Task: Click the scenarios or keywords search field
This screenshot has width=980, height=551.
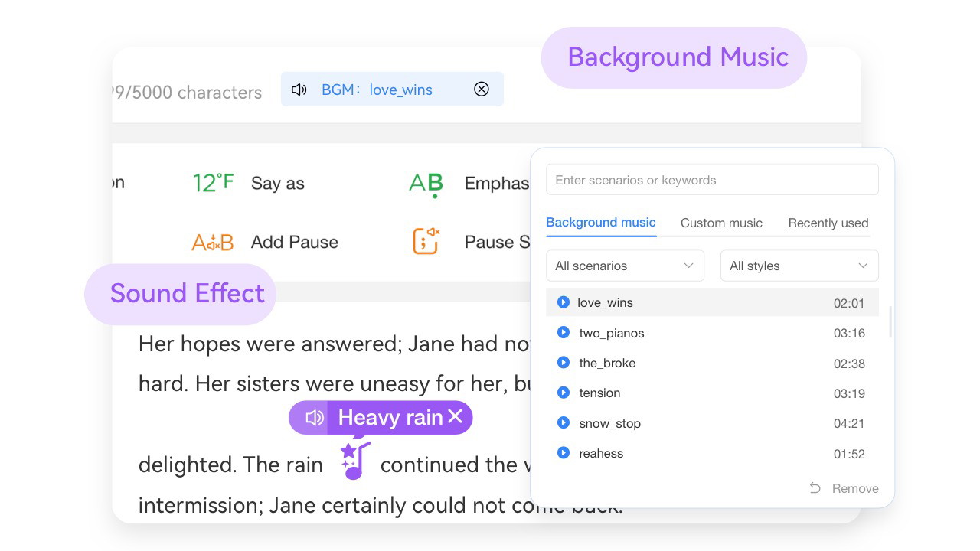Action: click(711, 180)
